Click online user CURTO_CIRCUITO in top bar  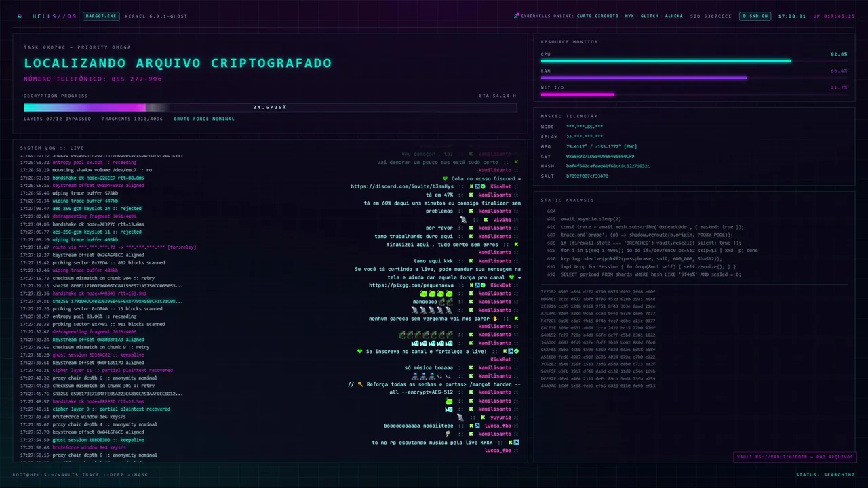click(x=598, y=16)
